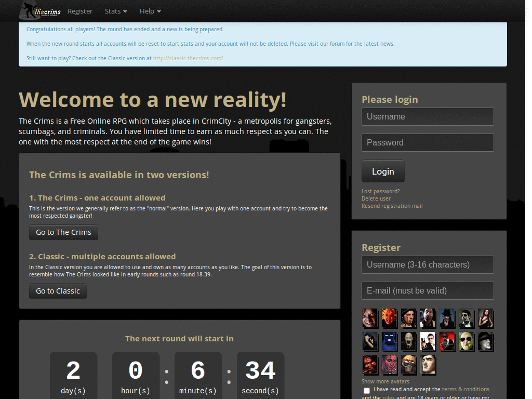This screenshot has width=532, height=399.
Task: Select the masked orange ninja avatar
Action: click(x=408, y=365)
